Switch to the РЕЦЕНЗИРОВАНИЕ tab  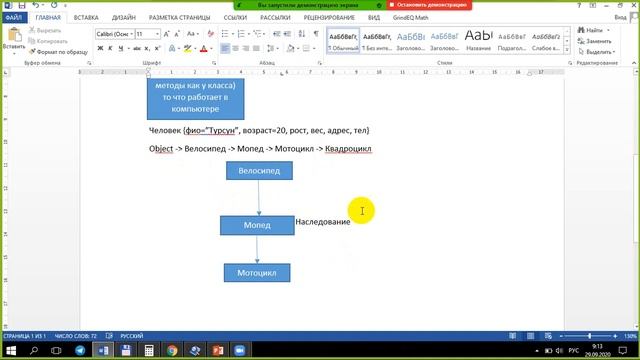tap(329, 18)
